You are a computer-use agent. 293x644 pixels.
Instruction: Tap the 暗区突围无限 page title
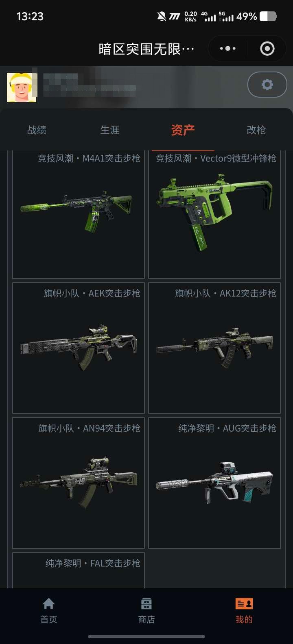[146, 49]
